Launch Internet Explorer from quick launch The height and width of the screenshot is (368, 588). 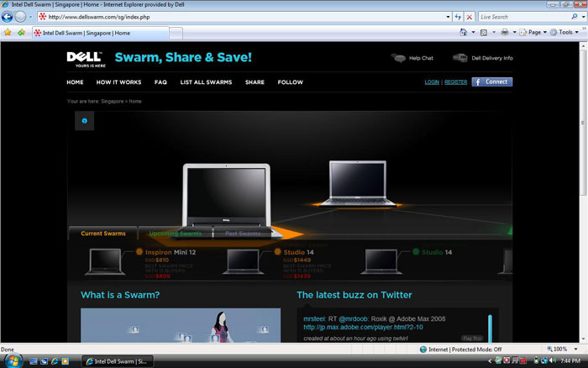click(x=55, y=361)
